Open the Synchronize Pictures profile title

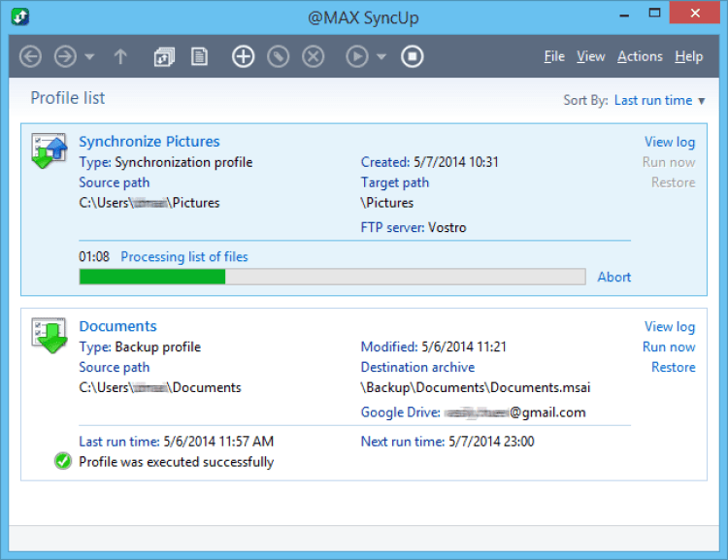click(149, 142)
